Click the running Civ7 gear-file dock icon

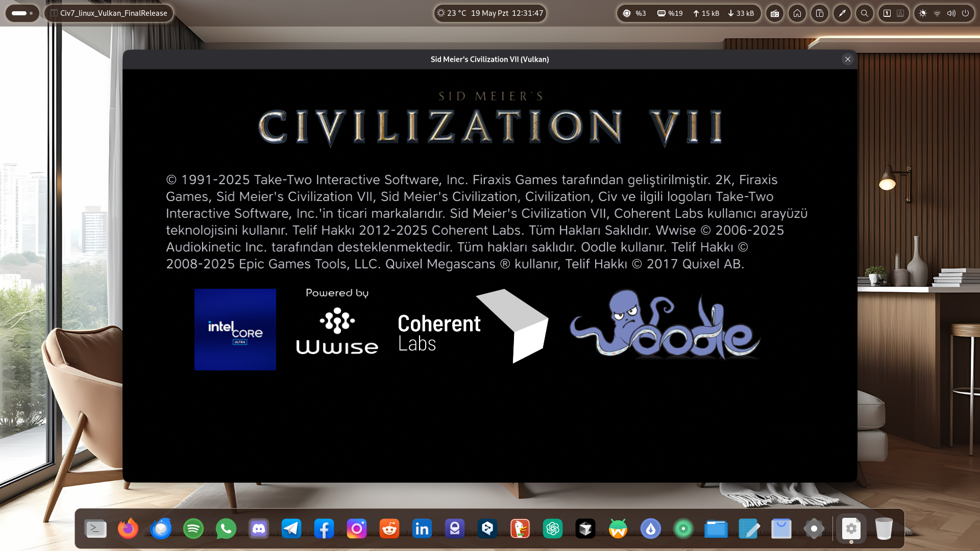pyautogui.click(x=851, y=529)
